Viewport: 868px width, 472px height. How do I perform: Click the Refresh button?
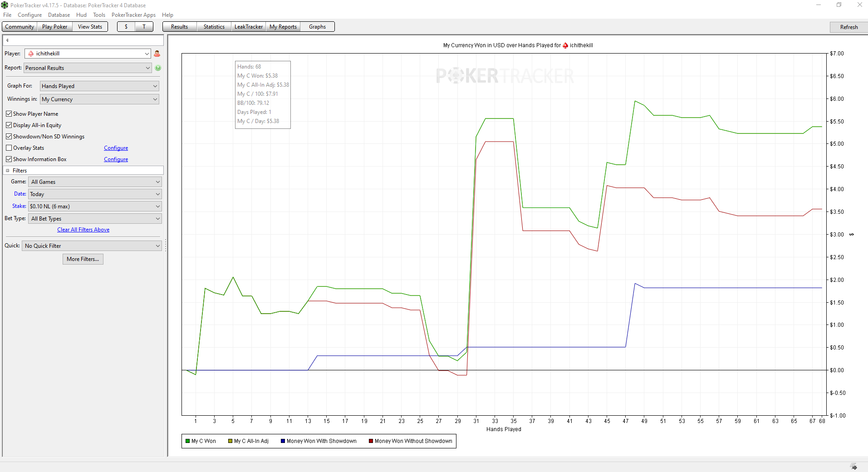[x=848, y=27]
